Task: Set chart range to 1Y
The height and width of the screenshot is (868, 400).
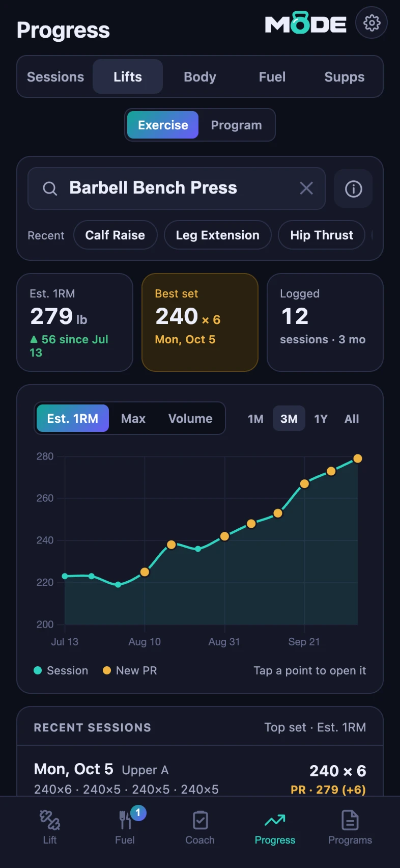Action: 321,419
